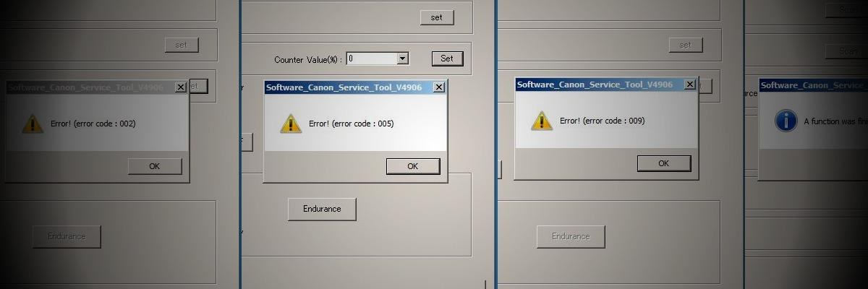This screenshot has height=289, width=868.
Task: Click the Endurance button in the right panel
Action: click(x=571, y=236)
